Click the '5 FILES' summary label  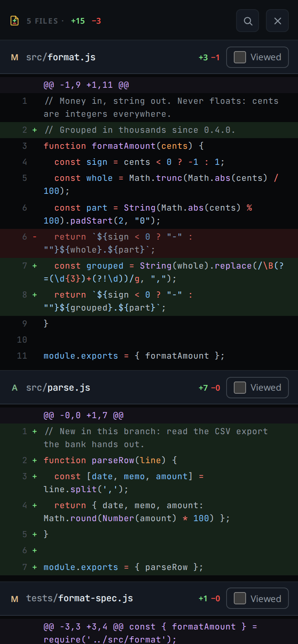tap(42, 21)
